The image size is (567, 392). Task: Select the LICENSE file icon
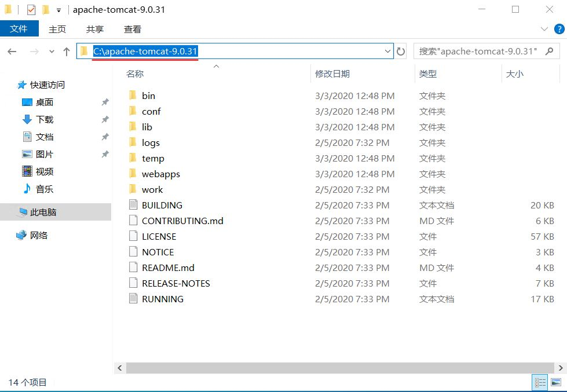click(133, 236)
